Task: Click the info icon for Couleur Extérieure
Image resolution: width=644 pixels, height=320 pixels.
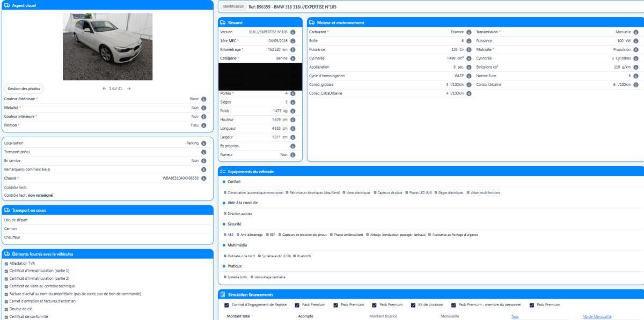Action: [x=204, y=99]
